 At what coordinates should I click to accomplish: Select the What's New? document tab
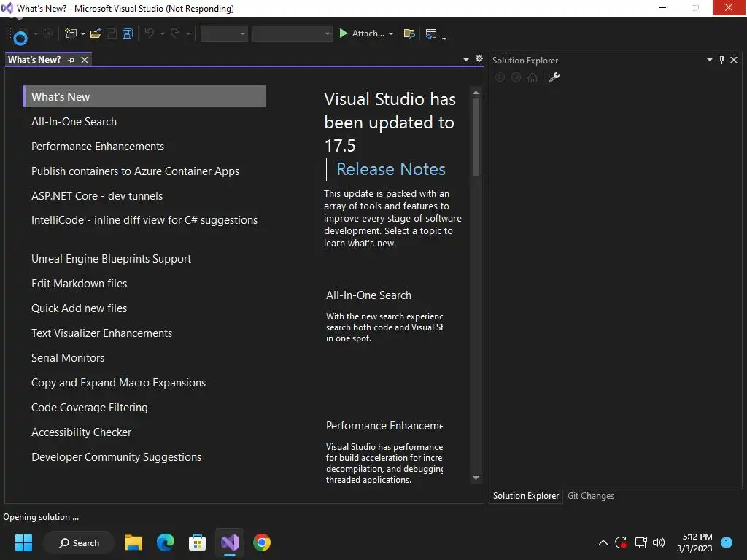point(34,60)
